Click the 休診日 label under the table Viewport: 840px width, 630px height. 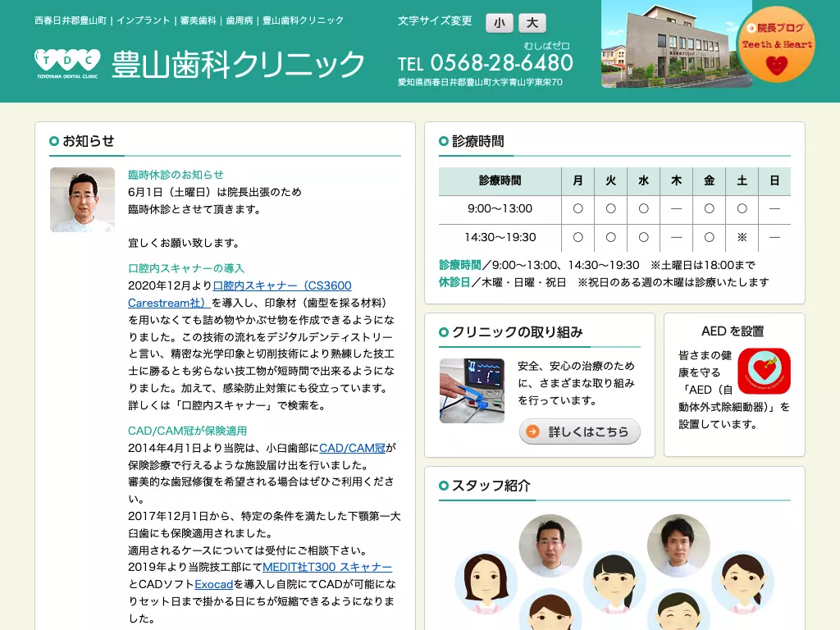click(454, 282)
